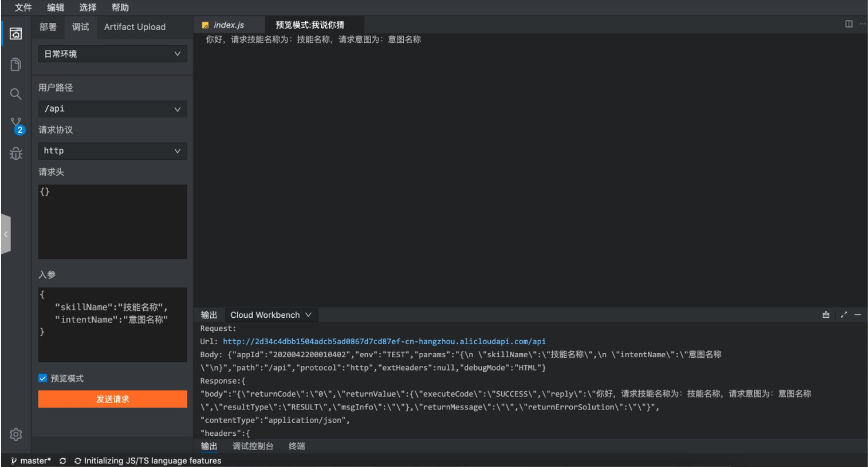868x467 pixels.
Task: Click the "headers":{ output line
Action: click(225, 434)
